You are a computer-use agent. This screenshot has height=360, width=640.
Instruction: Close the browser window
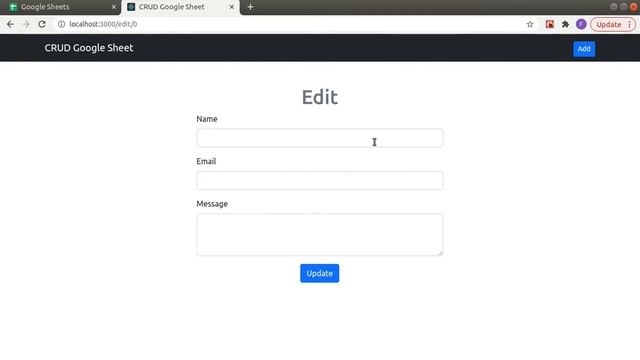633,7
